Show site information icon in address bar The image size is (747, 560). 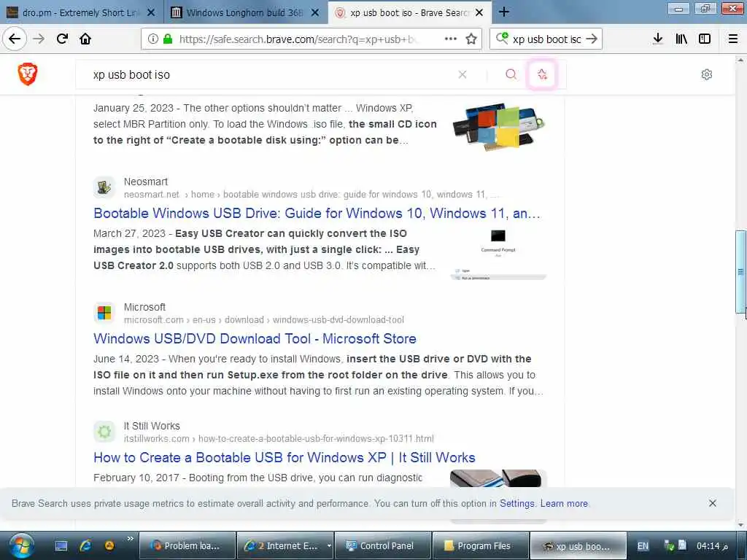click(152, 39)
